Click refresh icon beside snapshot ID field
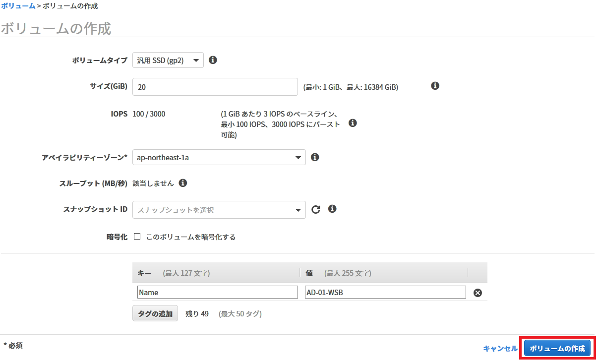Image resolution: width=598 pixels, height=364 pixels. tap(316, 209)
